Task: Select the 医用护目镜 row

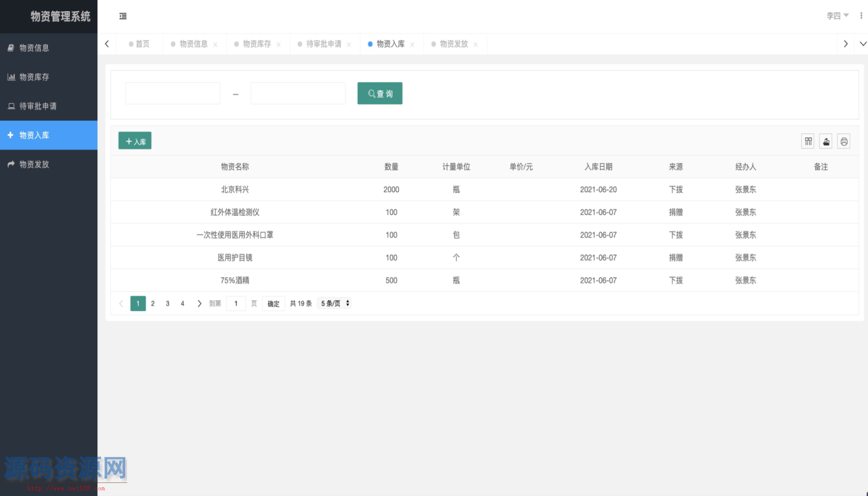Action: click(485, 258)
